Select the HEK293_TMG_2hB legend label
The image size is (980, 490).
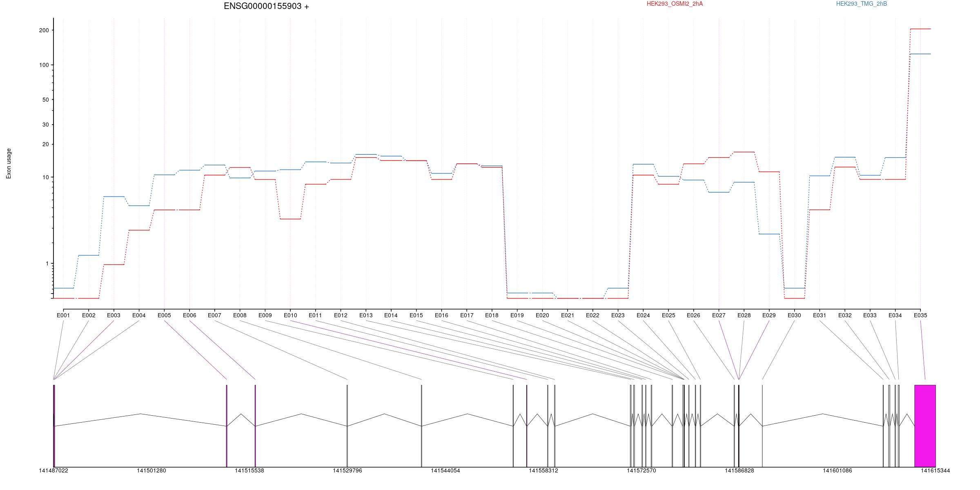pyautogui.click(x=862, y=4)
